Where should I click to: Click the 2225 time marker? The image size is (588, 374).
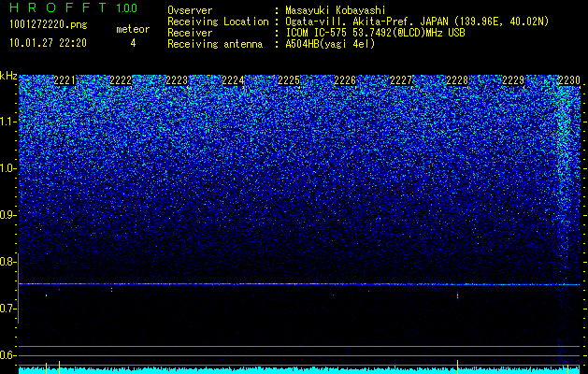coord(289,80)
